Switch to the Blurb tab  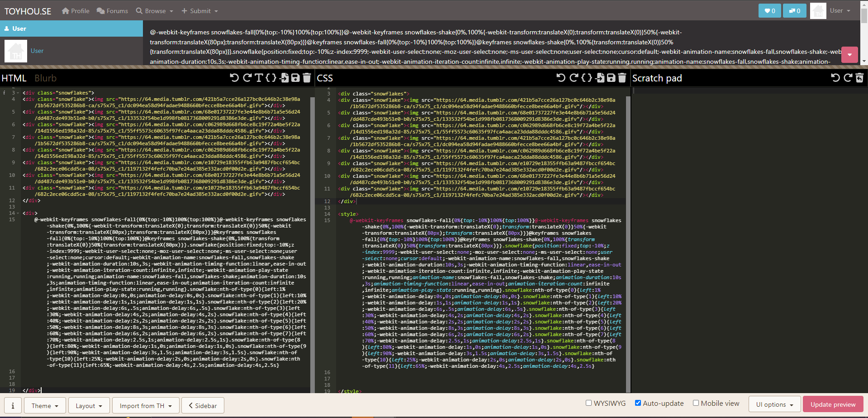(45, 78)
